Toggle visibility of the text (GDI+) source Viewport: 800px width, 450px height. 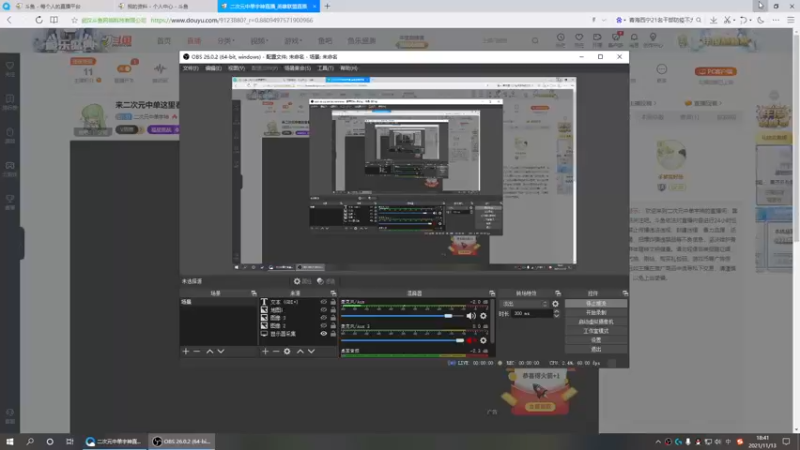coord(323,302)
